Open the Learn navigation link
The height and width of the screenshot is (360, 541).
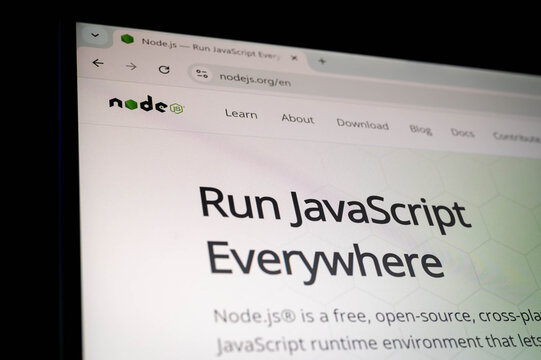tap(241, 114)
